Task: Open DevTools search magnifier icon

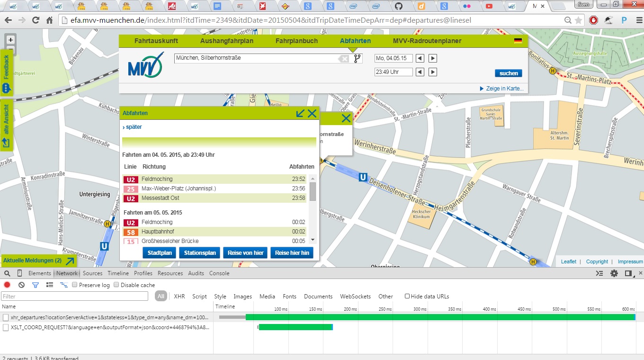Action: (7, 273)
